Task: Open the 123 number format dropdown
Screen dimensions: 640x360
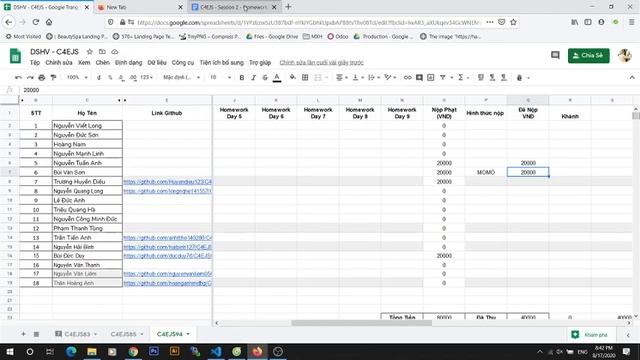Action: point(146,77)
